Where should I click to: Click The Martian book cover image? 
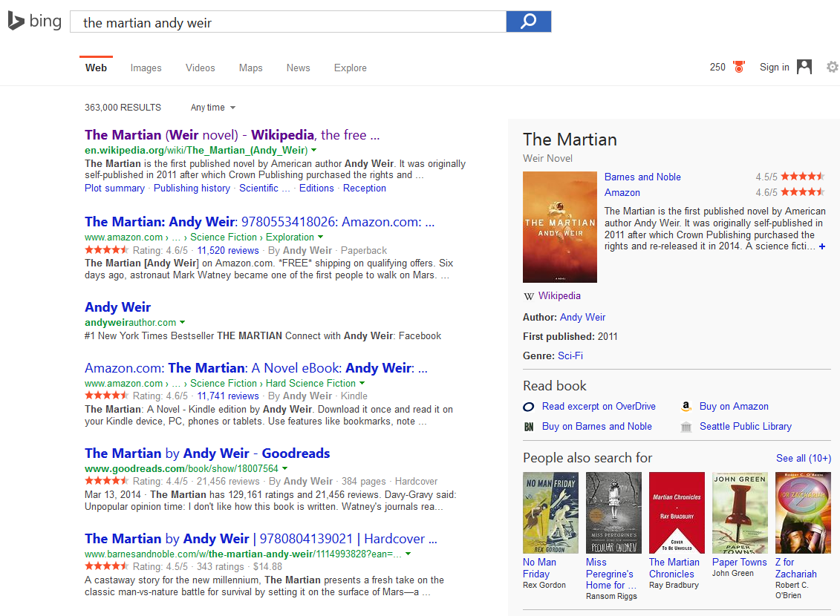pyautogui.click(x=560, y=227)
